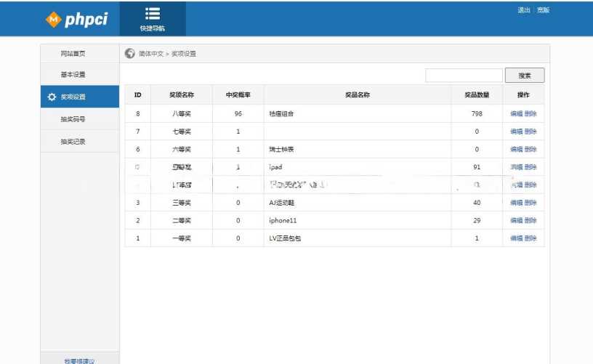Open 网站首页 in the sidebar
Image resolution: width=593 pixels, height=364 pixels.
(73, 54)
